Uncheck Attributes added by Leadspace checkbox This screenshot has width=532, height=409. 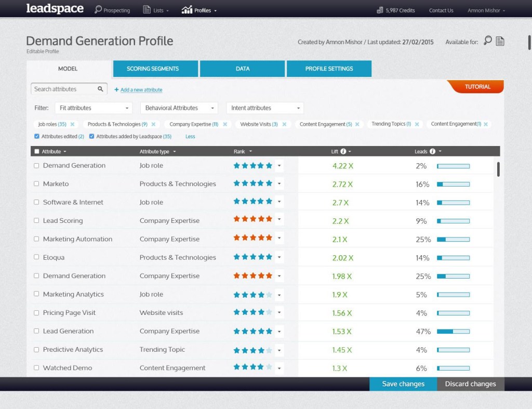coord(91,136)
